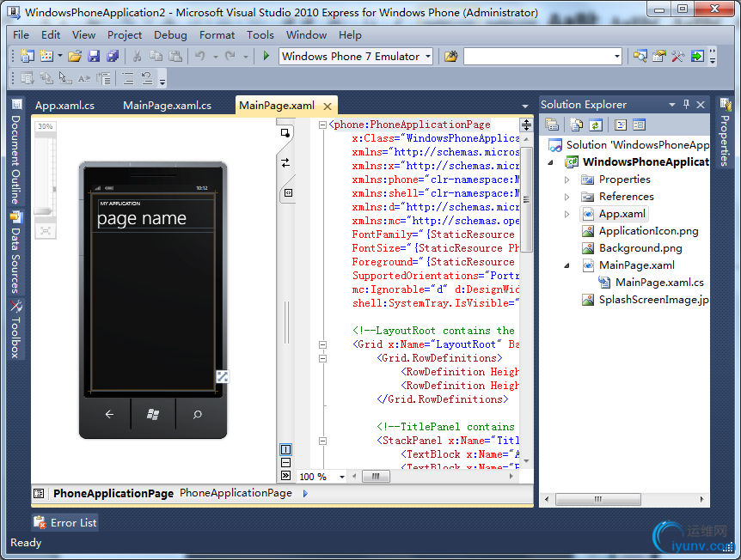741x560 pixels.
Task: Collapse the WindowsPhoneApplication project node arrow
Action: click(550, 162)
